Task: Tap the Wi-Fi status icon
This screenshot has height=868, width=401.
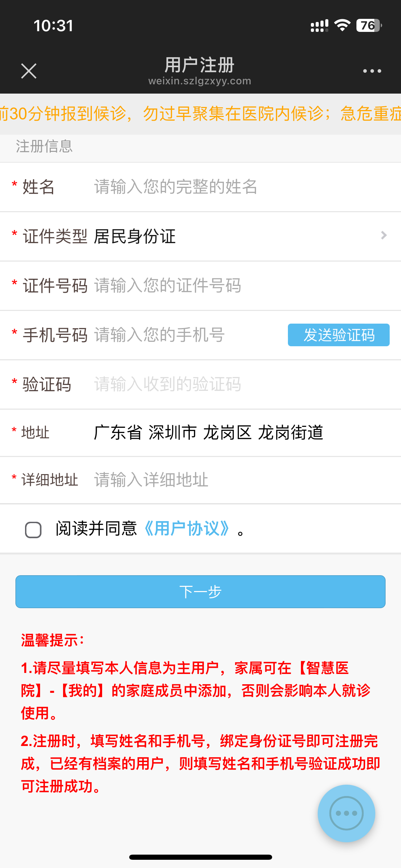Action: click(x=342, y=25)
